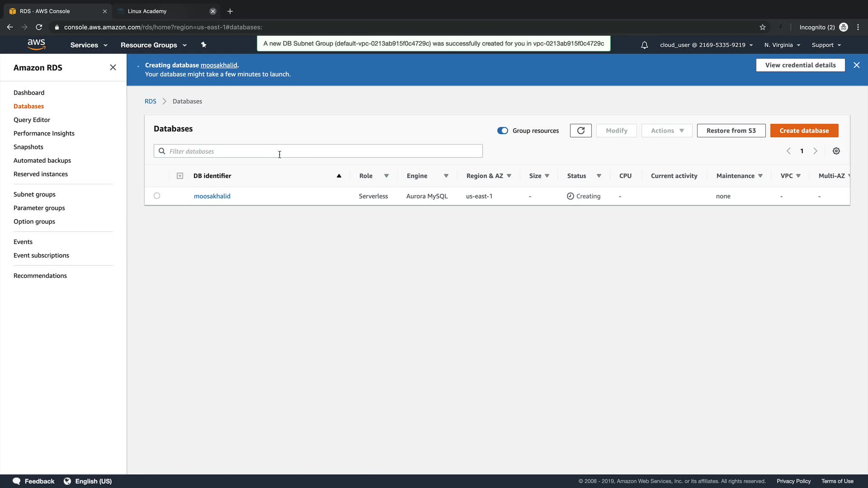Click the pin shortcut icon in navbar
The image size is (868, 488).
click(203, 45)
